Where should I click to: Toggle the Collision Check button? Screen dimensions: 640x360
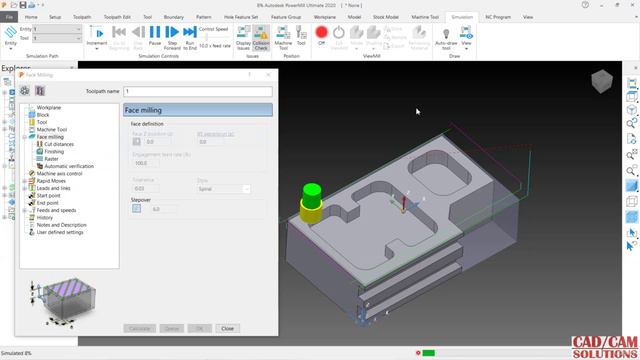tap(261, 37)
